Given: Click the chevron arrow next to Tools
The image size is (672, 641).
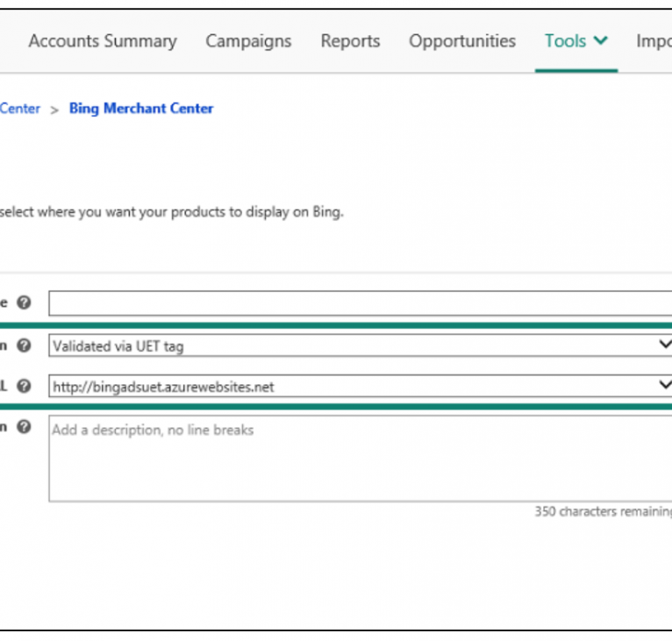Looking at the screenshot, I should [601, 40].
